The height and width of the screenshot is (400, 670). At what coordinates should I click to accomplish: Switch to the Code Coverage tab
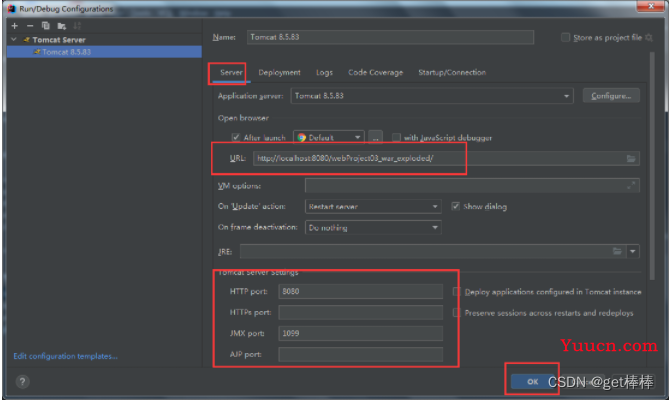point(376,73)
